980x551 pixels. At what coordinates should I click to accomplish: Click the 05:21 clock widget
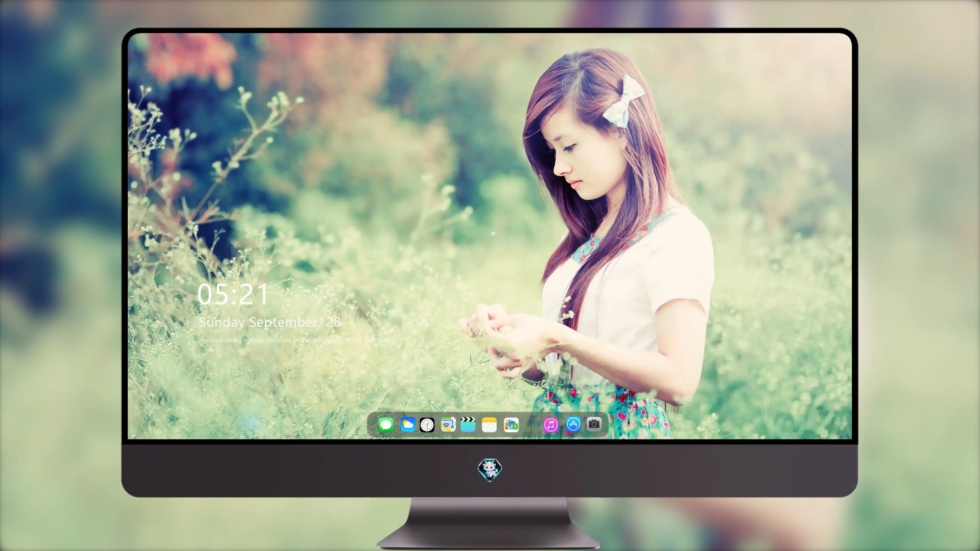click(x=233, y=294)
